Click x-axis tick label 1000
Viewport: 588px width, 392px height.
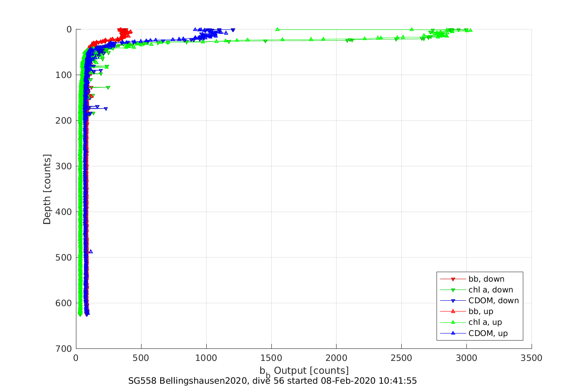(206, 358)
